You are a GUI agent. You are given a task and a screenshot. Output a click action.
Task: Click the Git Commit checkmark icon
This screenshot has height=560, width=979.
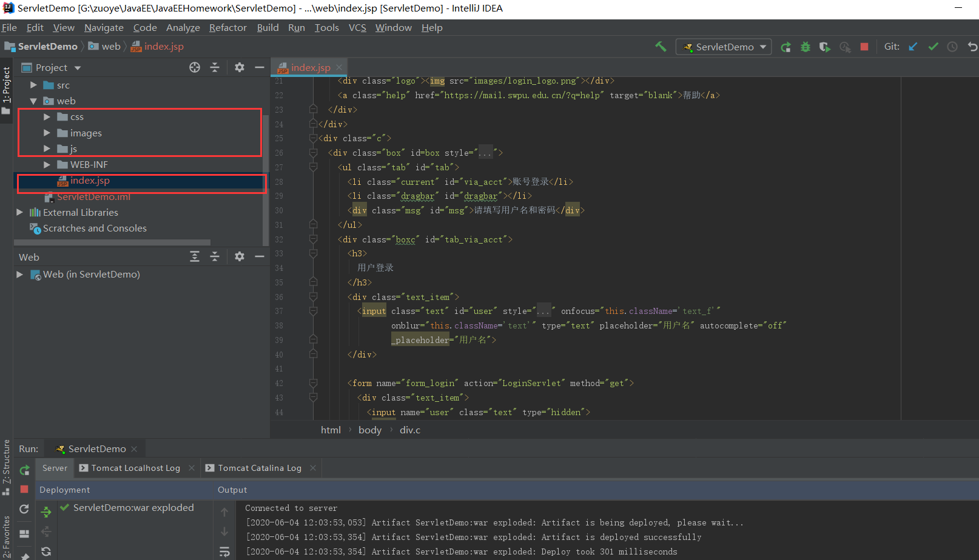pos(933,47)
